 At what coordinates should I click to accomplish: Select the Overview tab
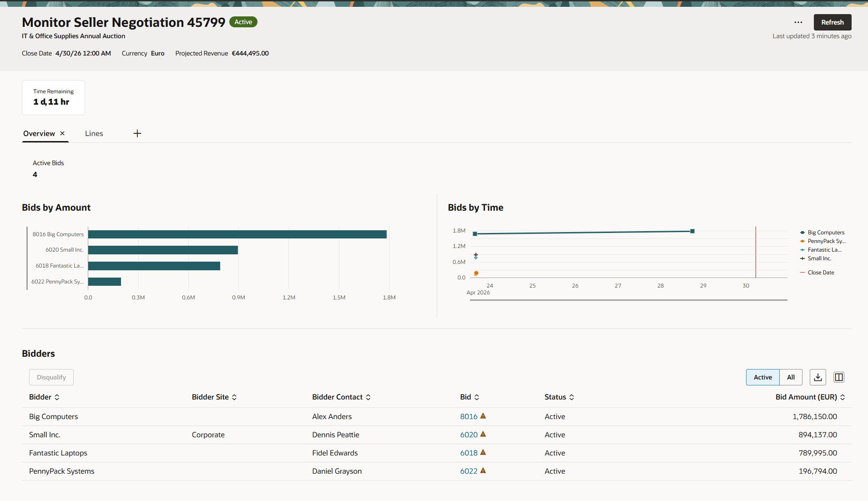pos(39,133)
